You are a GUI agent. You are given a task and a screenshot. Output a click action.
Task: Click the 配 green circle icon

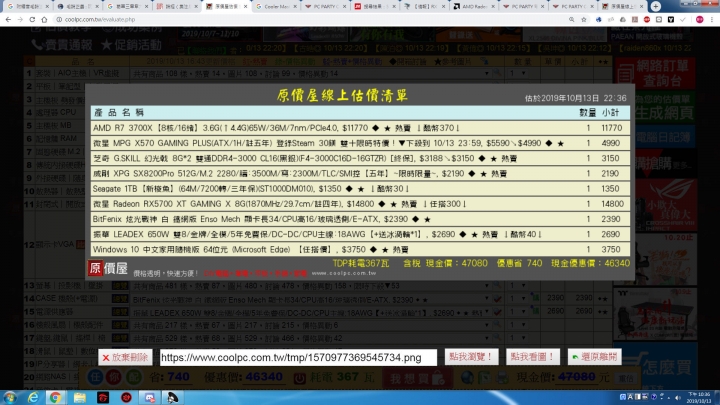pos(134,377)
